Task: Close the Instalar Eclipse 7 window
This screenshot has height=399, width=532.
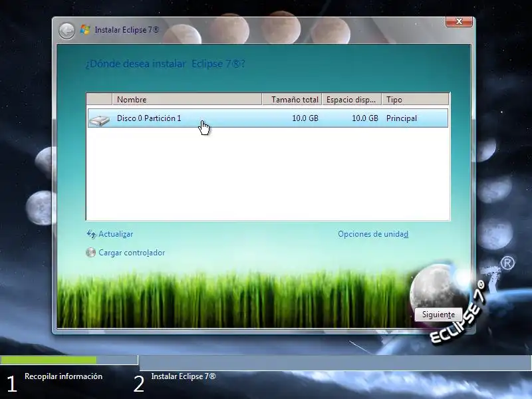Action: coord(459,21)
